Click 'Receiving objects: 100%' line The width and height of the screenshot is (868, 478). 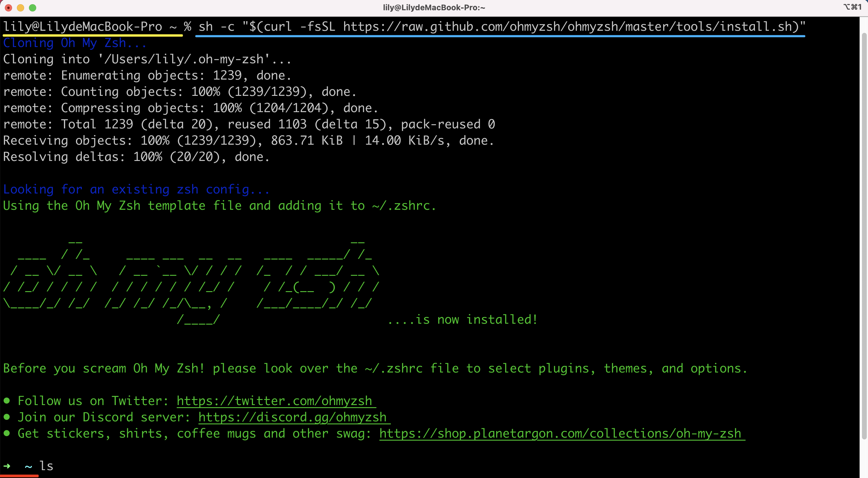[249, 141]
